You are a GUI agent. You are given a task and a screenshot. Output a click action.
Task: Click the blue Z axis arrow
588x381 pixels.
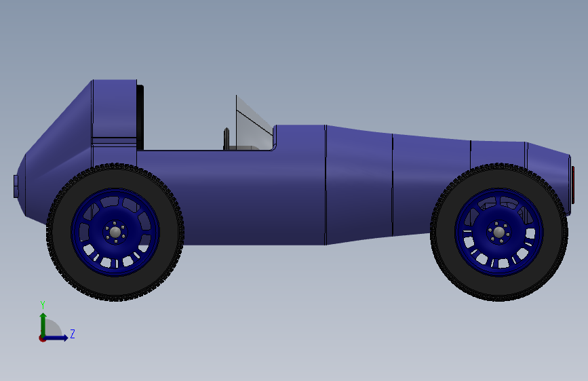click(56, 338)
